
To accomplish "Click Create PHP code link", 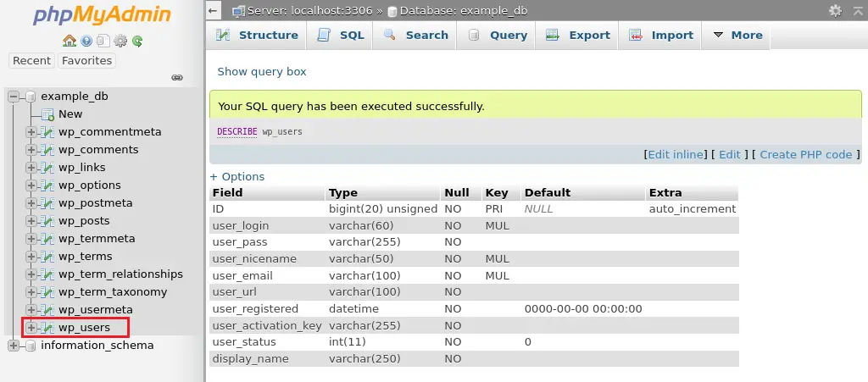I will coord(805,154).
